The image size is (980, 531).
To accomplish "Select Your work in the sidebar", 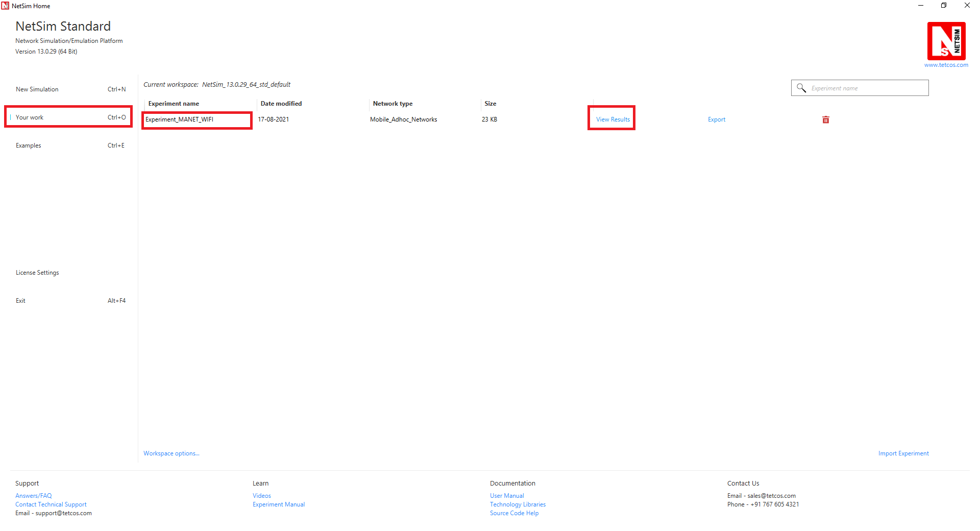I will click(68, 117).
